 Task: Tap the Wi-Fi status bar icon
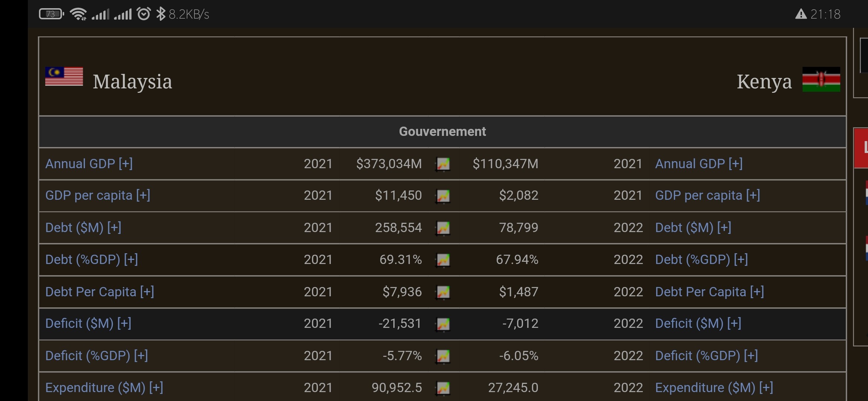(78, 14)
